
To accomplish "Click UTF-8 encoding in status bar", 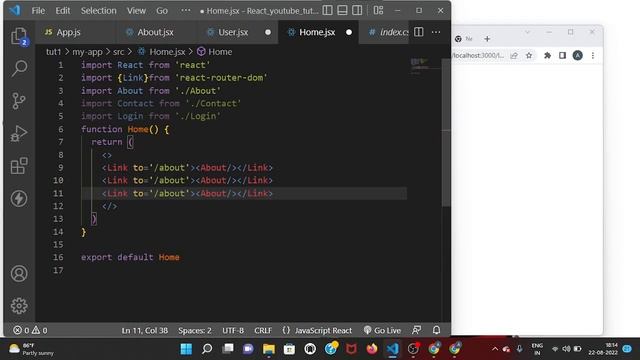I will (x=233, y=330).
